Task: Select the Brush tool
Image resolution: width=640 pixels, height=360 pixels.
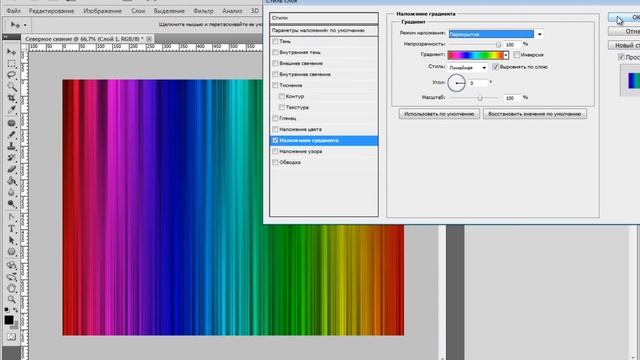Action: pyautogui.click(x=11, y=135)
